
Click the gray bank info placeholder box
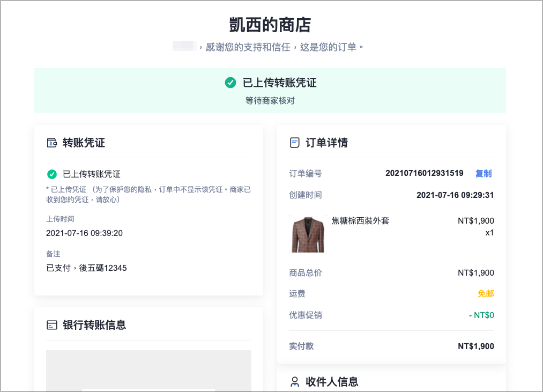(x=148, y=371)
